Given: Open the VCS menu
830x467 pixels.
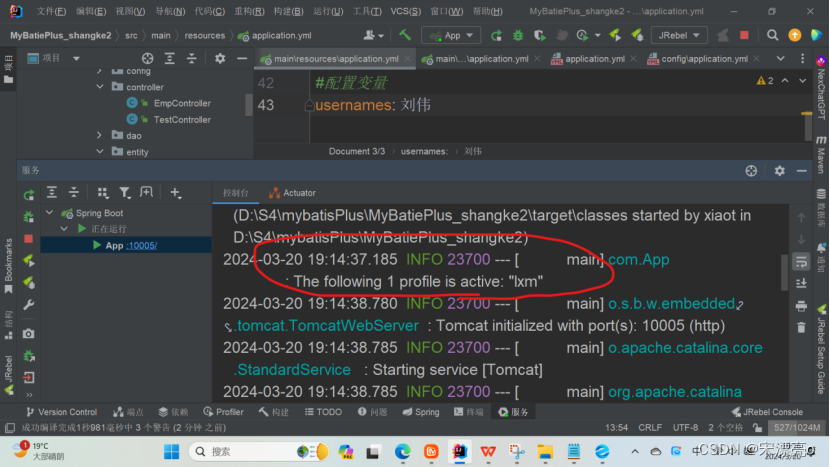Looking at the screenshot, I should (404, 11).
